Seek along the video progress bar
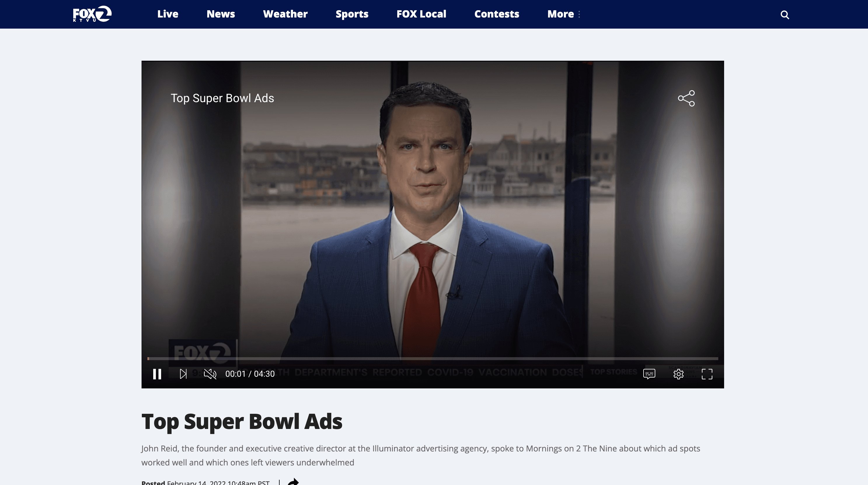This screenshot has height=485, width=868. (x=433, y=359)
